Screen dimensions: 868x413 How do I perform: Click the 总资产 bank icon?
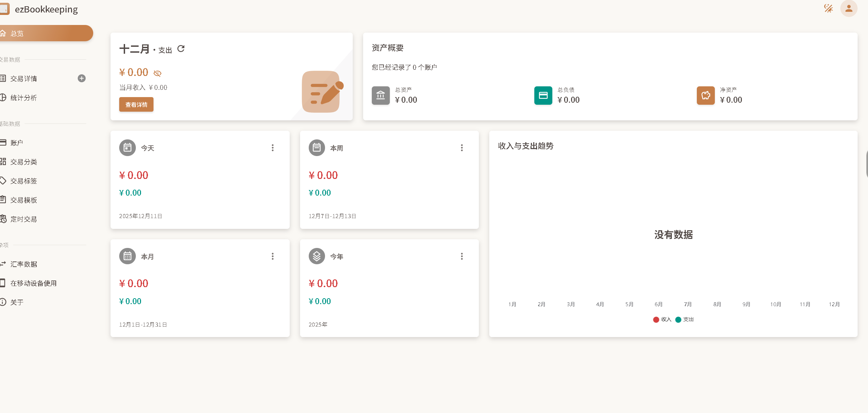coord(380,95)
